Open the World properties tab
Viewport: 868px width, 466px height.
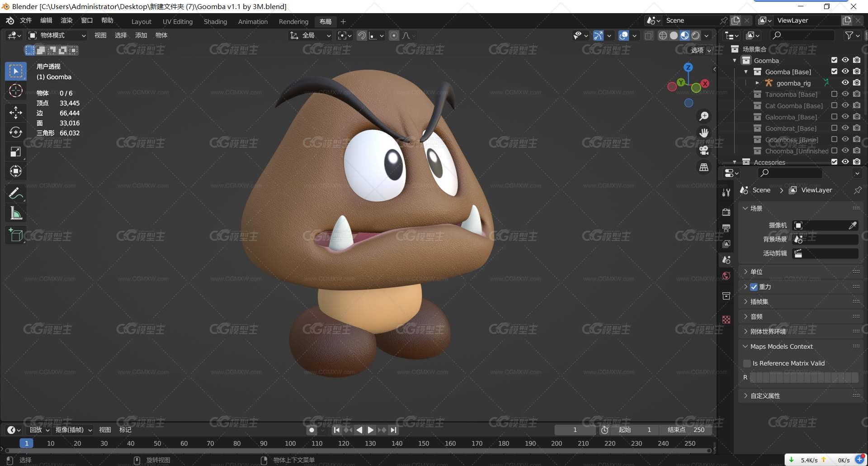point(726,276)
